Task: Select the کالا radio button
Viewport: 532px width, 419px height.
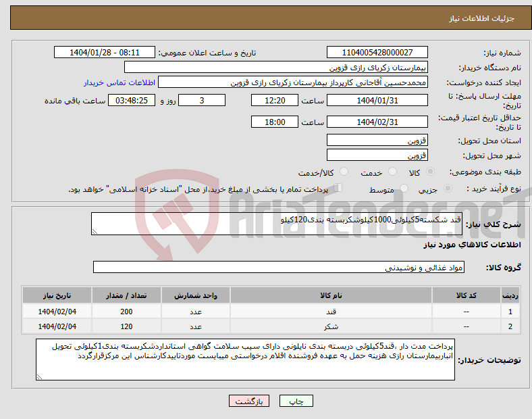Action: tap(430, 172)
